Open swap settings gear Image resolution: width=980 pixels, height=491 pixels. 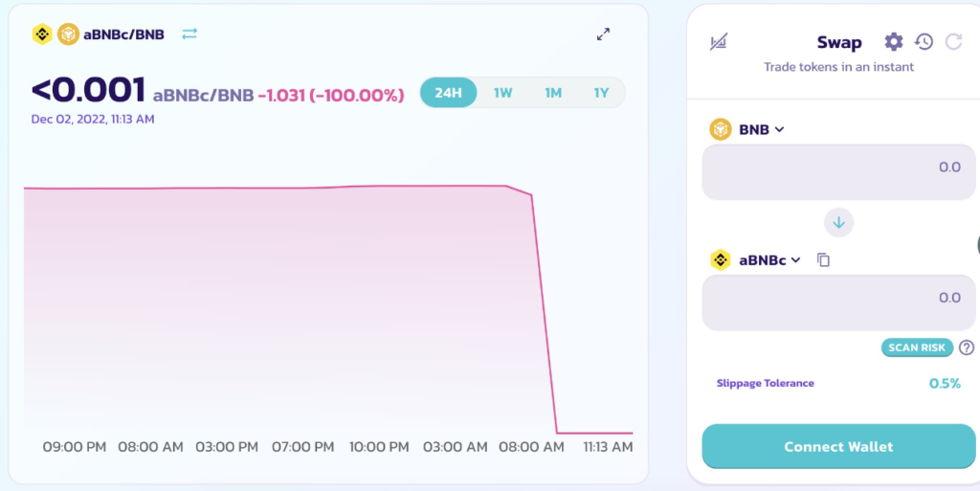893,41
